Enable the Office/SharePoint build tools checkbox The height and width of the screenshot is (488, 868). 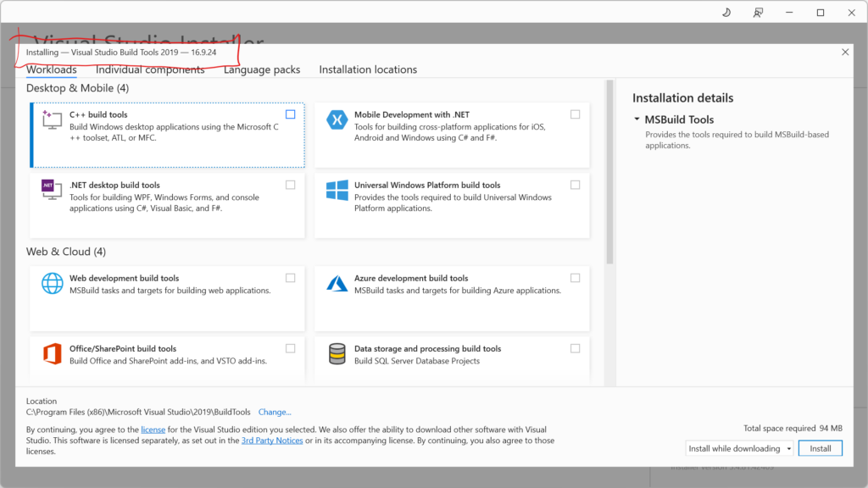point(290,348)
